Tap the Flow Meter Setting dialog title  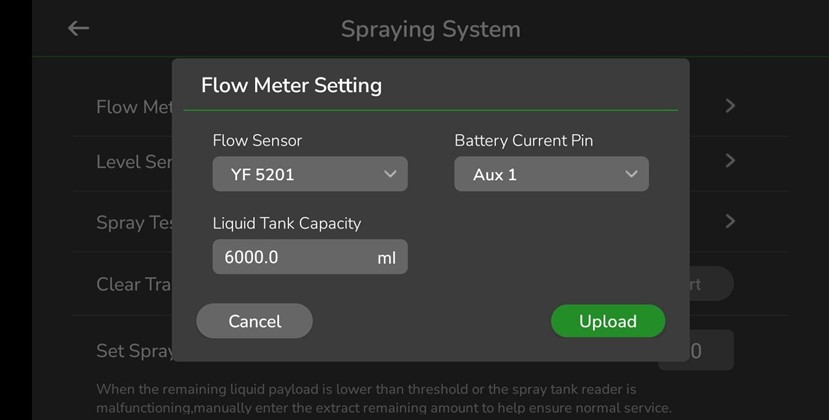pyautogui.click(x=291, y=85)
